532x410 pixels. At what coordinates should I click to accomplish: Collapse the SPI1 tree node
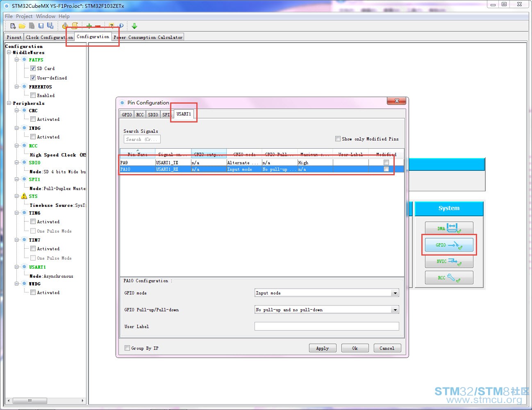pyautogui.click(x=17, y=179)
